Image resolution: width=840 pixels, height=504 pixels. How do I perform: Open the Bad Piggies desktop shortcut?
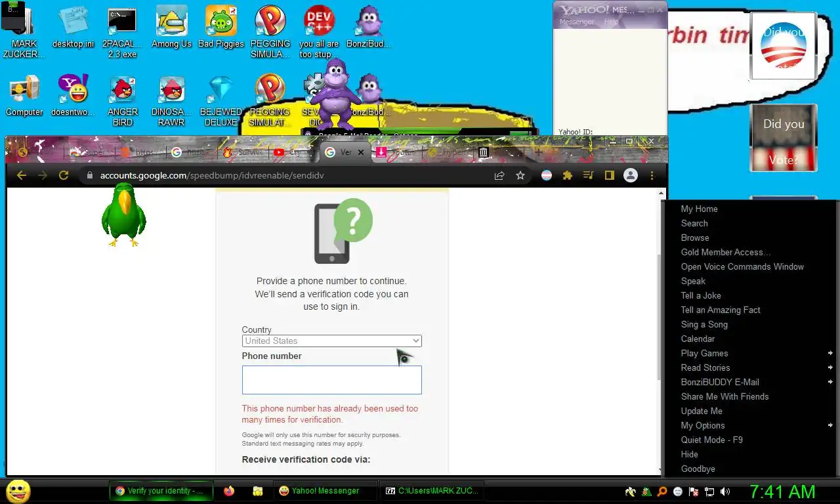[x=221, y=27]
